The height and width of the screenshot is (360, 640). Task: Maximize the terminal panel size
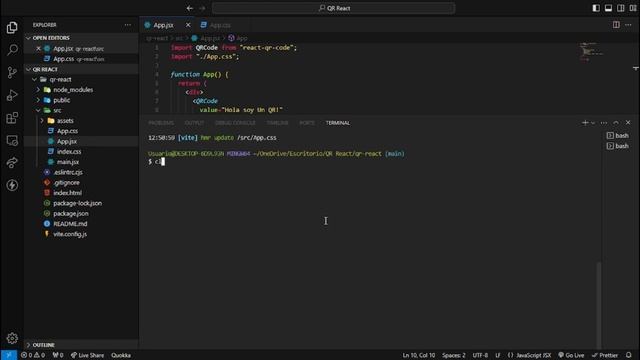[616, 122]
